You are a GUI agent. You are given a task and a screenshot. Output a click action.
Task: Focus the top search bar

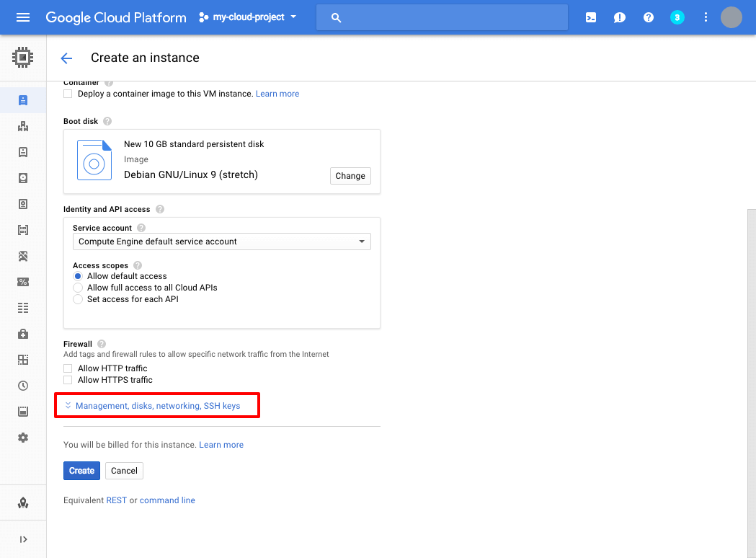[x=442, y=17]
